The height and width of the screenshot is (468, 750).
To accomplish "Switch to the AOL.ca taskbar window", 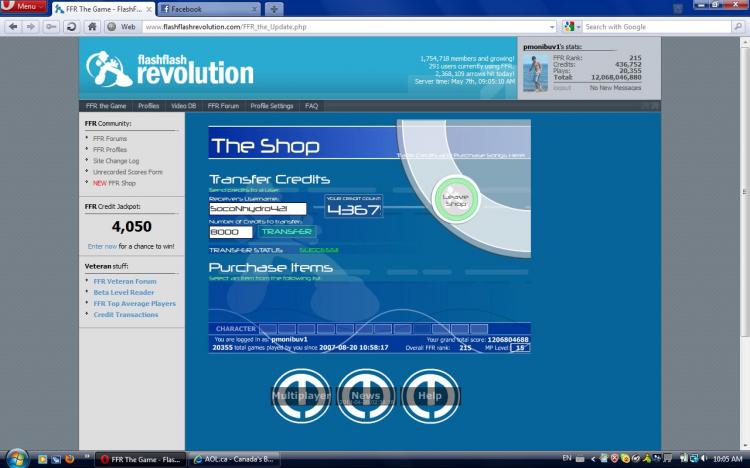I will tap(234, 459).
